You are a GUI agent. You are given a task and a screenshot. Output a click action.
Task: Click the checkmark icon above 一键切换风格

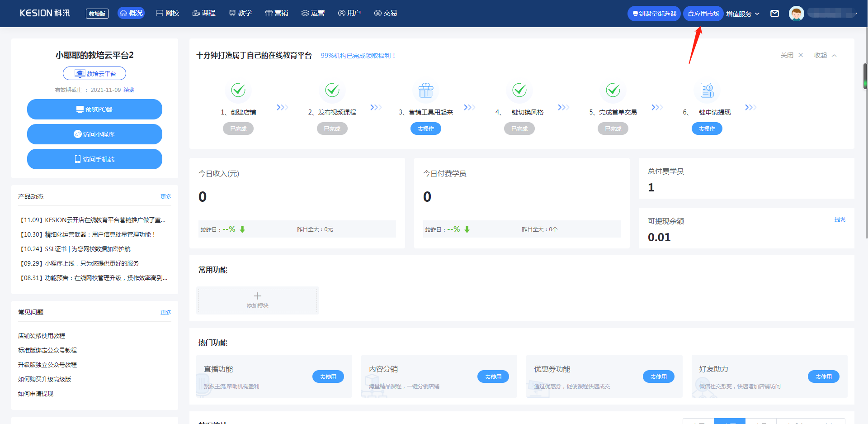[519, 91]
